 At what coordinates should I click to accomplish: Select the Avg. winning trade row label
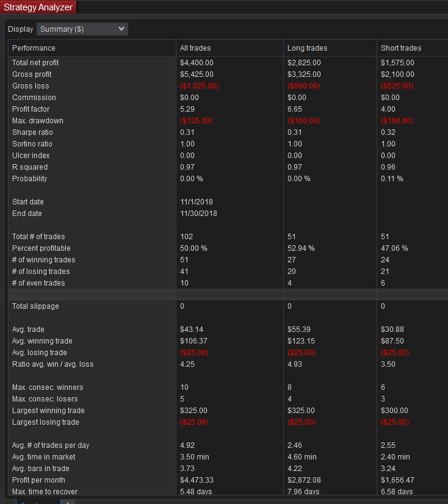[x=42, y=341]
